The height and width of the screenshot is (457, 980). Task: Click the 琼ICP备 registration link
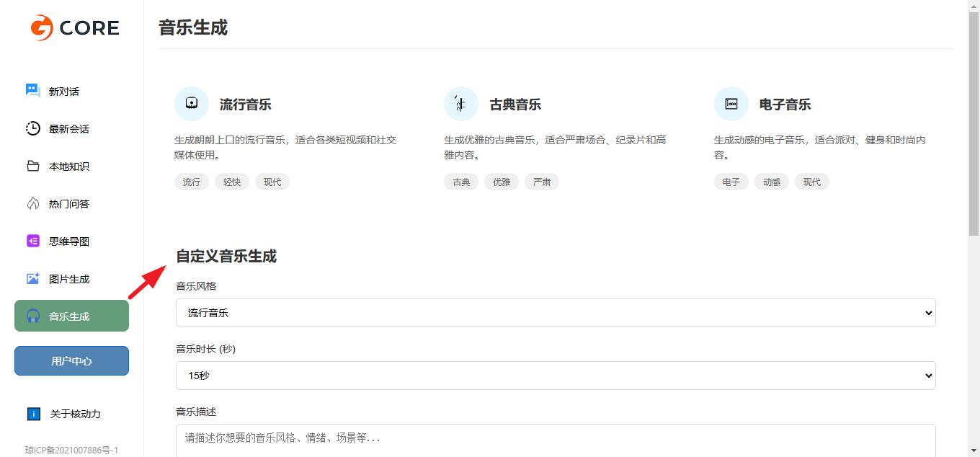click(71, 450)
